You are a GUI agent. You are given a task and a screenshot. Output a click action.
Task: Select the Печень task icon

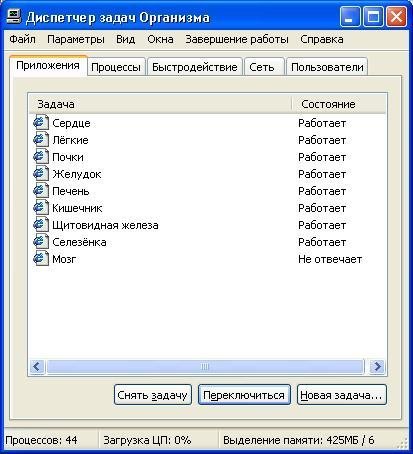click(41, 191)
